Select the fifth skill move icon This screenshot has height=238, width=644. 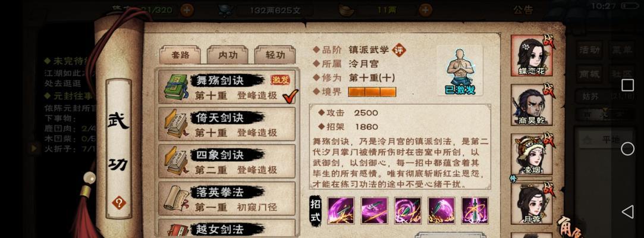click(x=475, y=211)
